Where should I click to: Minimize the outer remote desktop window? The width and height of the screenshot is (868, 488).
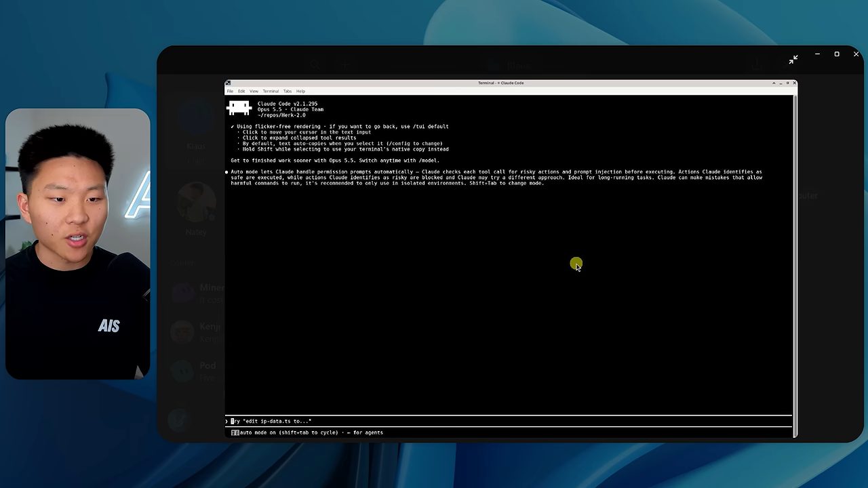tap(818, 54)
